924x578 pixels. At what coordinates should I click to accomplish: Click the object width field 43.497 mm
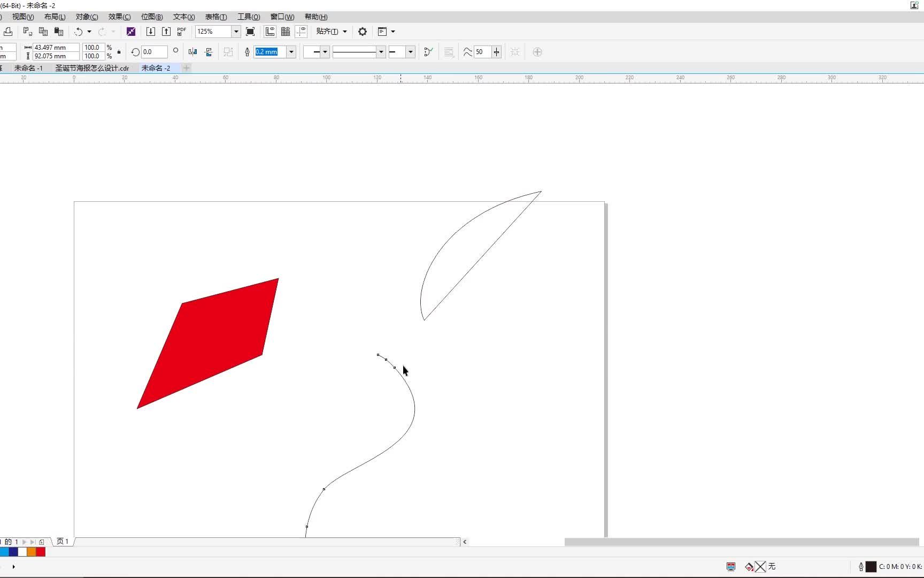click(56, 48)
